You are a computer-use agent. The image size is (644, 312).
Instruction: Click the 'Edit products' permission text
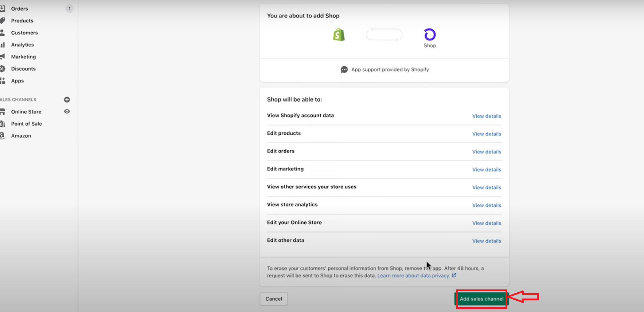(284, 133)
